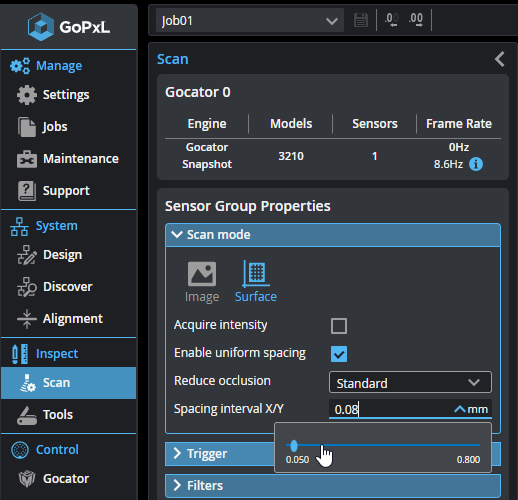518x500 pixels.
Task: Click the spacing interval slider handle
Action: click(294, 445)
